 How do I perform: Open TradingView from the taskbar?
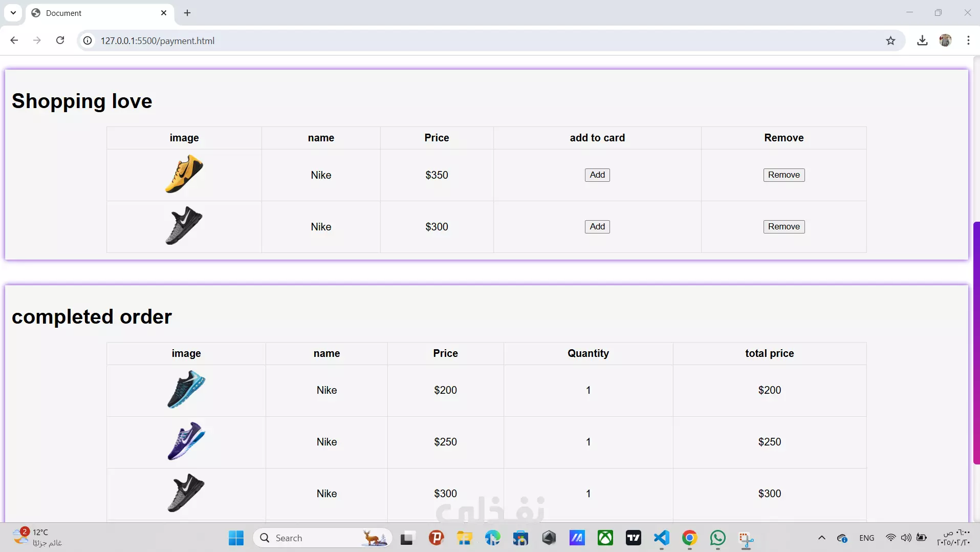[x=634, y=538]
